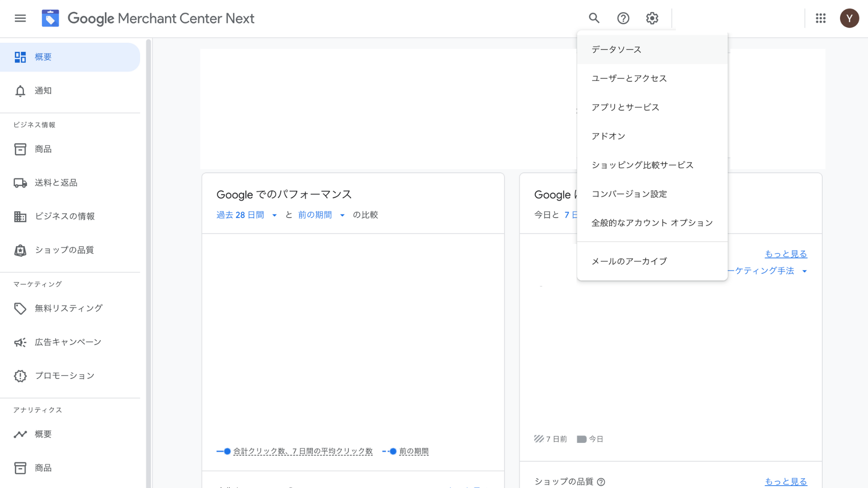This screenshot has width=868, height=488.
Task: Expand the 前の期間 comparison dropdown
Action: (342, 216)
